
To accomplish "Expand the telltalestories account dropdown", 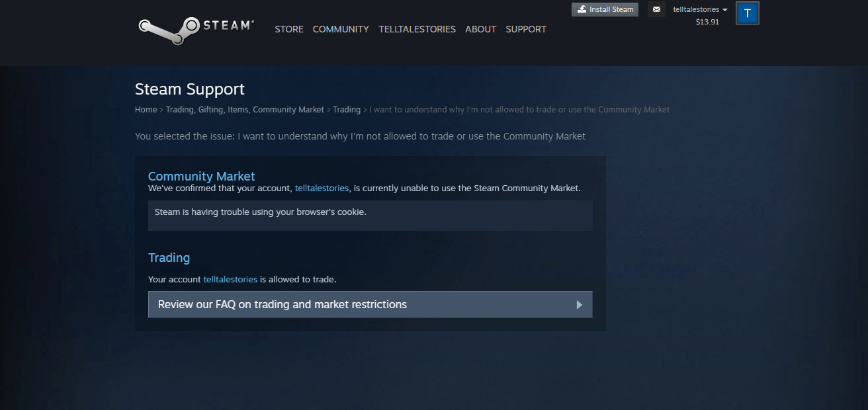I will [695, 9].
